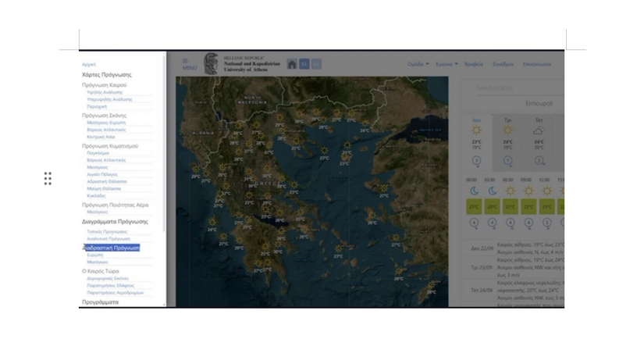Click the moon icon at 00:00 hour

coord(474,191)
